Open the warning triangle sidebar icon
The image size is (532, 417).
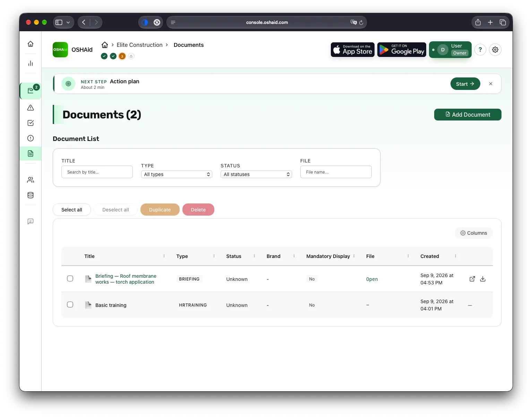click(31, 108)
